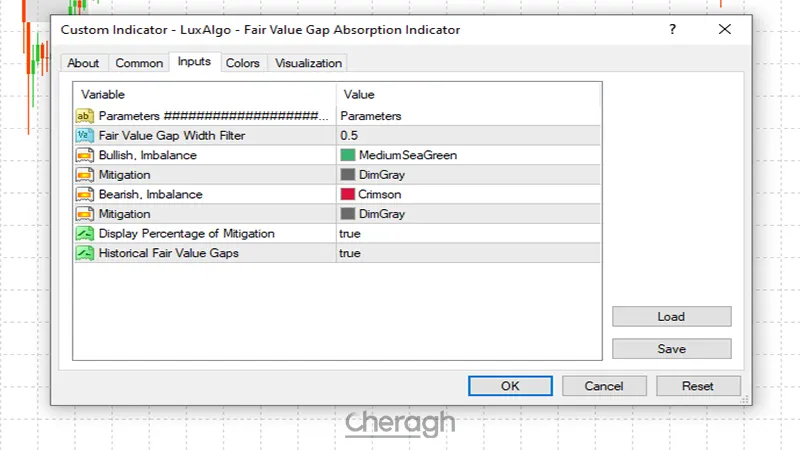Toggle Display Percentage of Mitigation true value

468,233
